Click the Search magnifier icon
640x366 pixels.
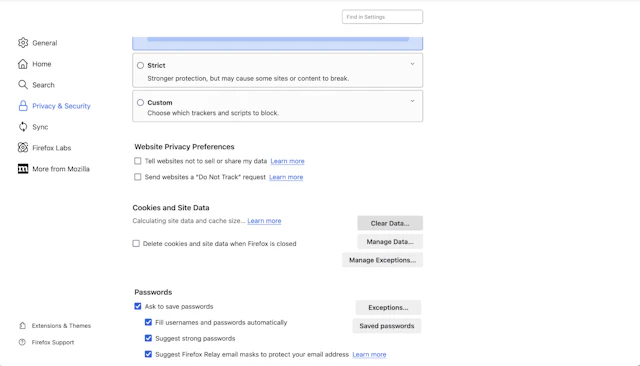[23, 84]
